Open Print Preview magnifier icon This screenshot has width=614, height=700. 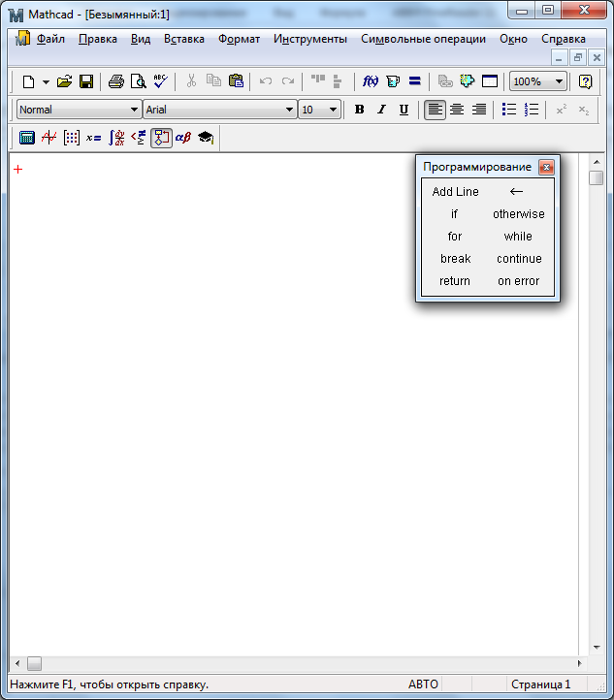139,81
